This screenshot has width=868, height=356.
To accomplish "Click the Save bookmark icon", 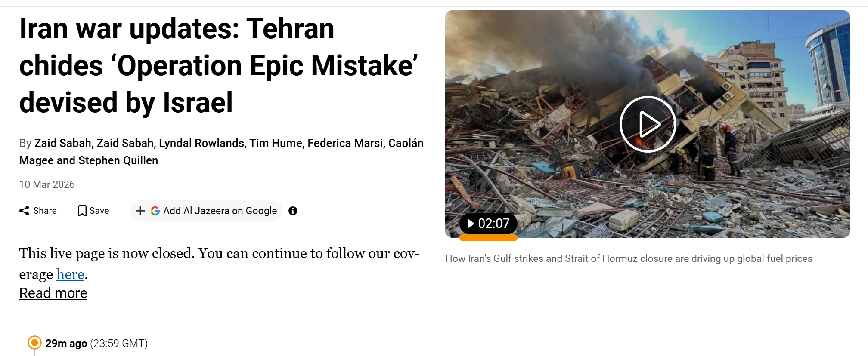I will click(82, 211).
